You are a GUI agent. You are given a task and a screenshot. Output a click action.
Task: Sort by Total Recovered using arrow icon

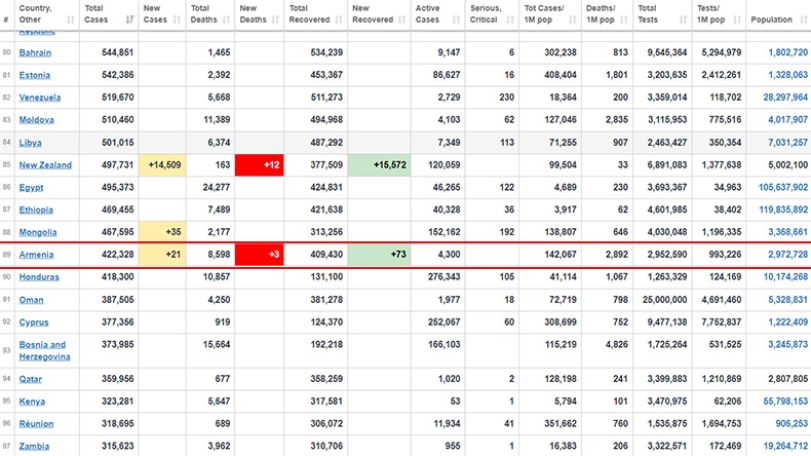click(x=339, y=20)
